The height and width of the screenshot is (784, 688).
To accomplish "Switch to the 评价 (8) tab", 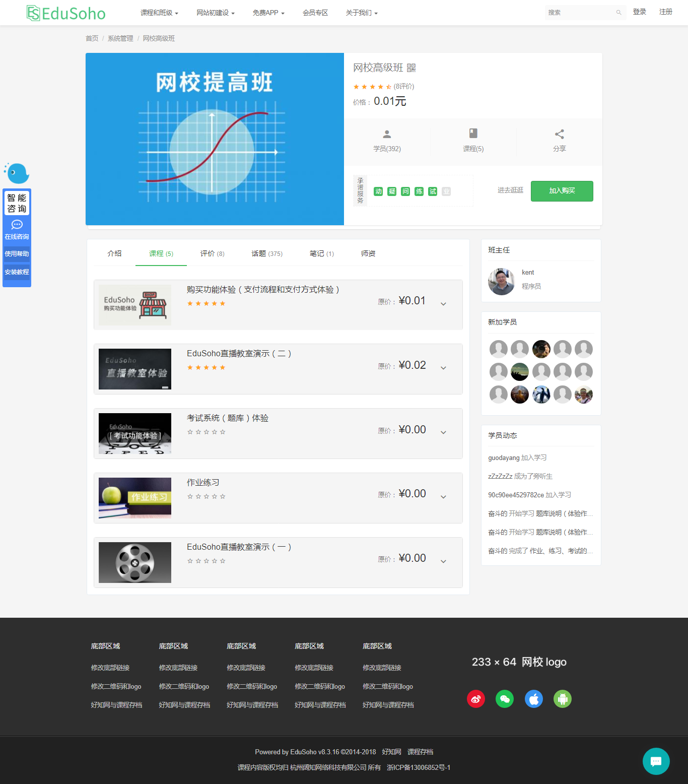I will pyautogui.click(x=212, y=253).
